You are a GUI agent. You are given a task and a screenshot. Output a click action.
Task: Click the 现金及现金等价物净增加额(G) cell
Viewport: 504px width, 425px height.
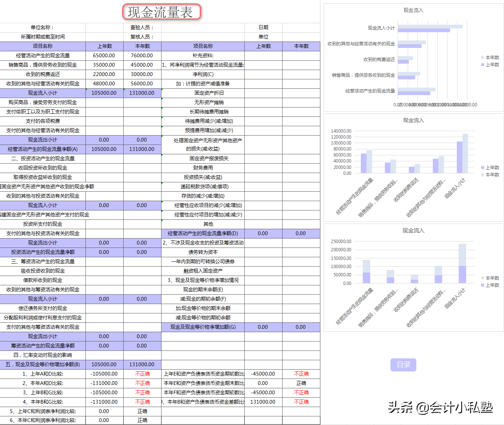[203, 327]
